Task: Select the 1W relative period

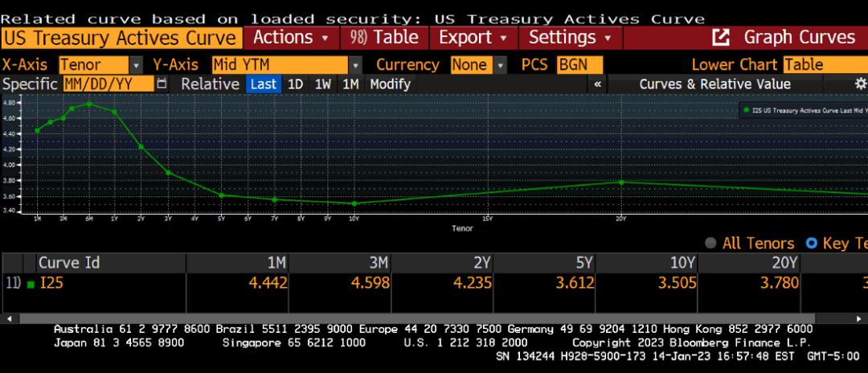Action: pyautogui.click(x=323, y=84)
